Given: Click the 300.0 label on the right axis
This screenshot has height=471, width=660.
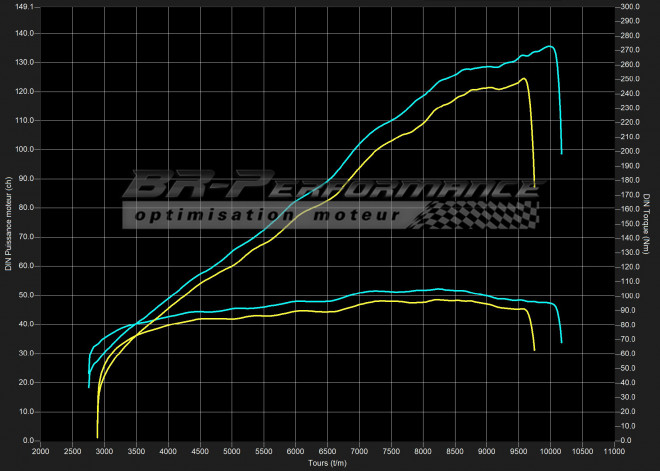Looking at the screenshot, I should [x=628, y=7].
